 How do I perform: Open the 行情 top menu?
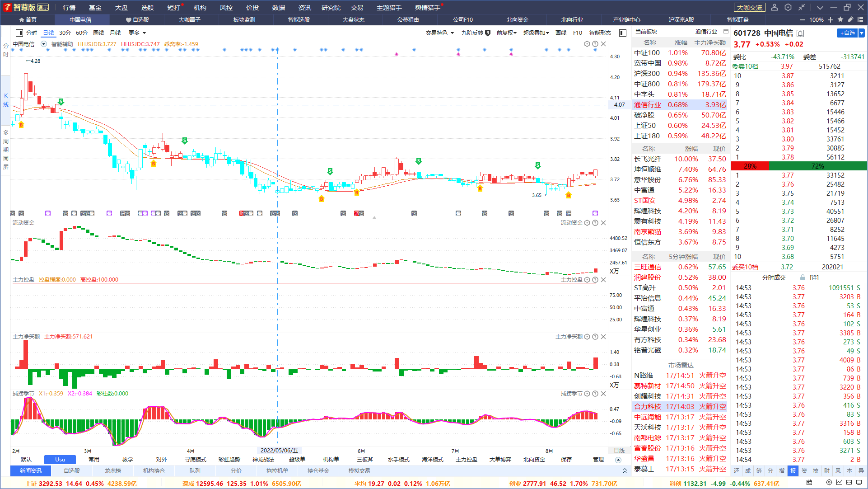click(x=69, y=8)
